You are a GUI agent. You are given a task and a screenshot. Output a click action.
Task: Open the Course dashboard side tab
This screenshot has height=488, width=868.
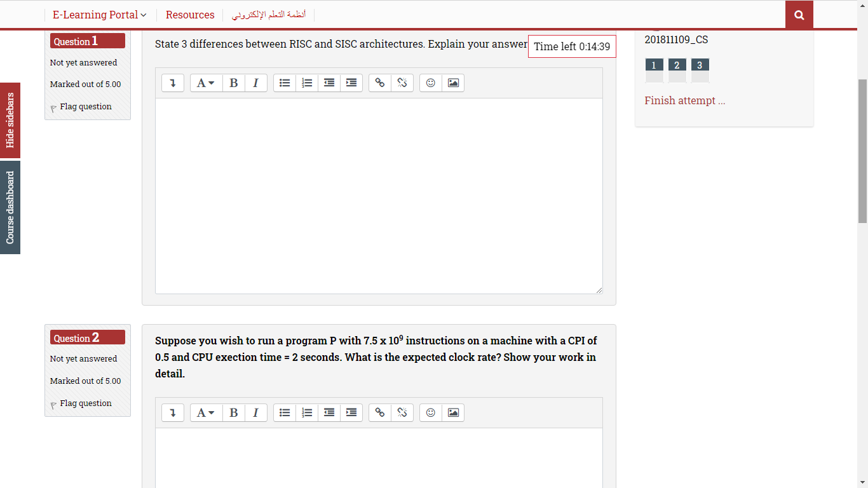(10, 207)
